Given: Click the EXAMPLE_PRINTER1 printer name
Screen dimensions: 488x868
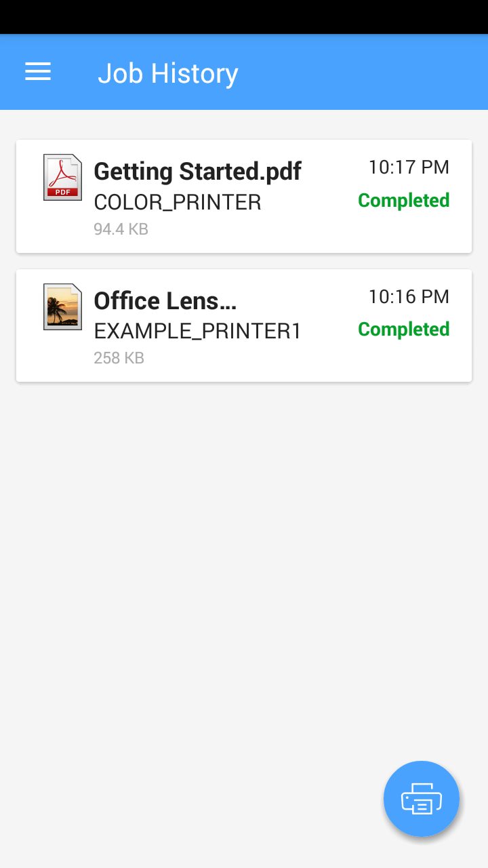Looking at the screenshot, I should click(x=197, y=331).
